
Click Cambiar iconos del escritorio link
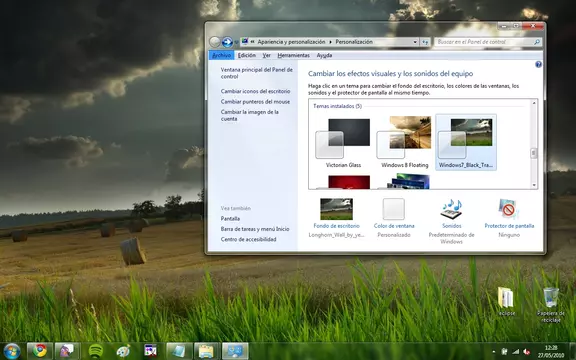[255, 91]
